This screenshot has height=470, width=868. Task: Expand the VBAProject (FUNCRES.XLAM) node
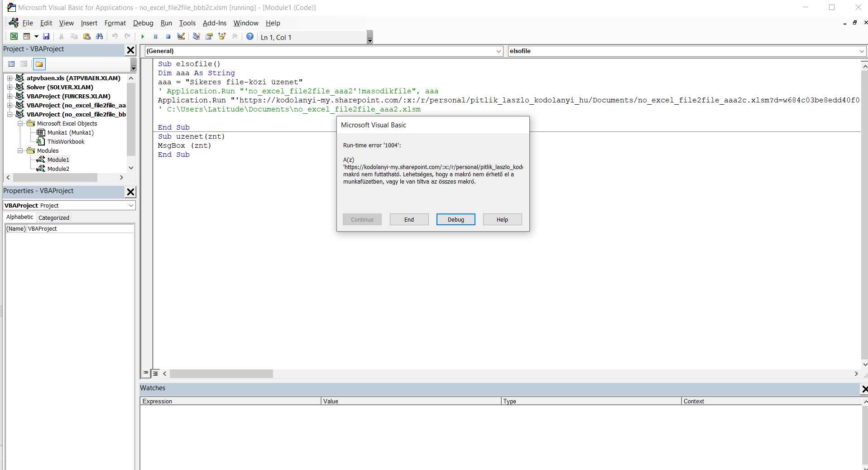pos(10,96)
